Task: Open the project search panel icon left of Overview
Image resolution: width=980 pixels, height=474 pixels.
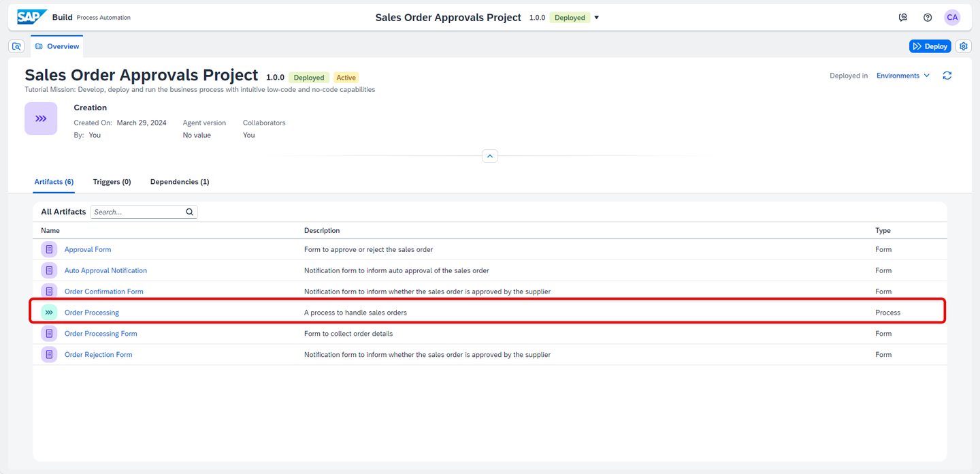Action: point(17,46)
